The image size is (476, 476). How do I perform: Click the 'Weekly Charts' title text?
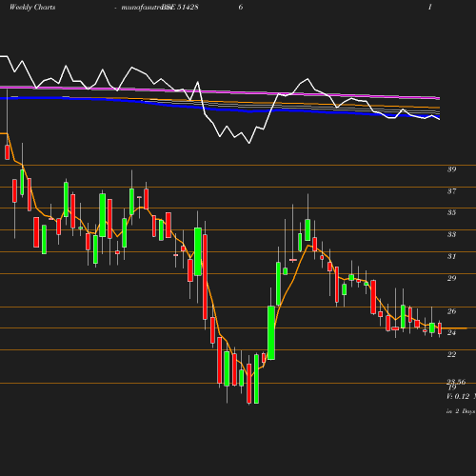pyautogui.click(x=32, y=7)
